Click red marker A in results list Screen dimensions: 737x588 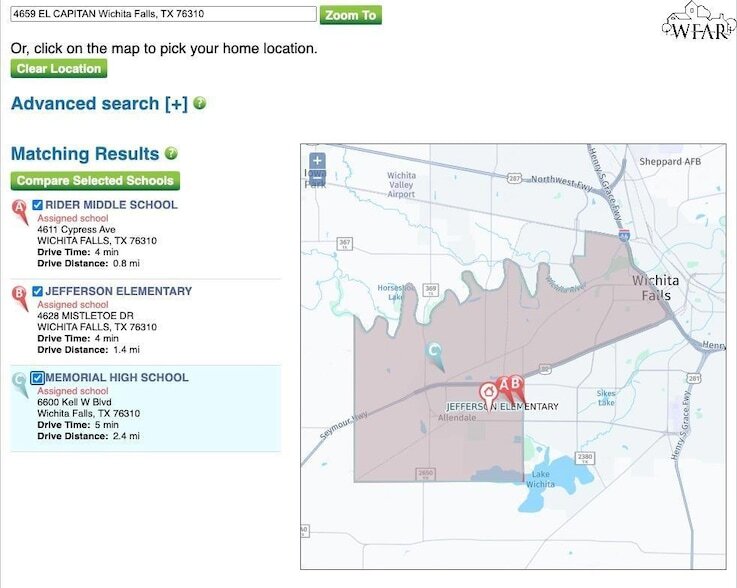(x=20, y=211)
